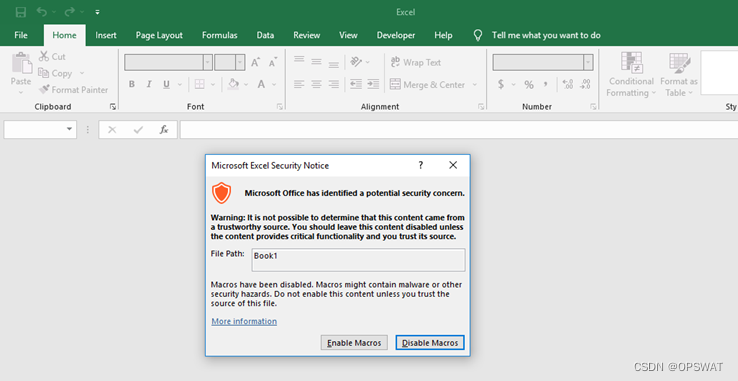Image resolution: width=738 pixels, height=381 pixels.
Task: Toggle Underline formatting
Action: tap(166, 84)
